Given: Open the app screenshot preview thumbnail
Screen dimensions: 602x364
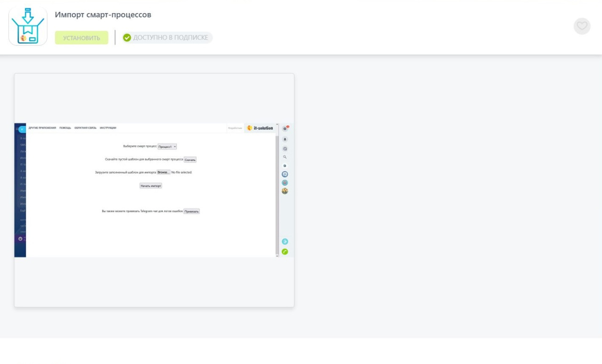Looking at the screenshot, I should click(x=154, y=190).
